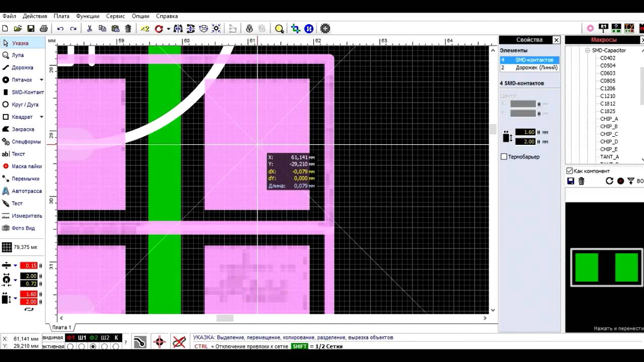This screenshot has height=362, width=644.
Task: Select the Тест tool
Action: point(22,204)
